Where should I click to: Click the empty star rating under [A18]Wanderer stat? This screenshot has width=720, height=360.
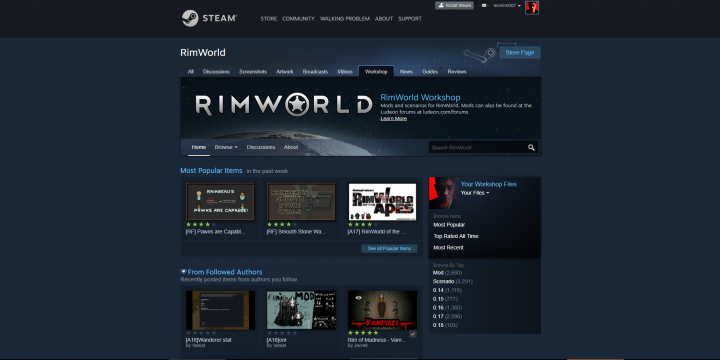[x=201, y=333]
